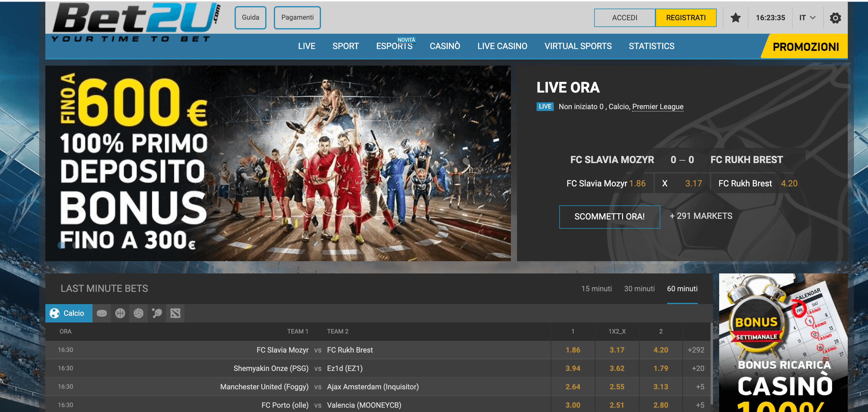Select the basketball sport filter icon
This screenshot has width=868, height=412.
pos(120,313)
